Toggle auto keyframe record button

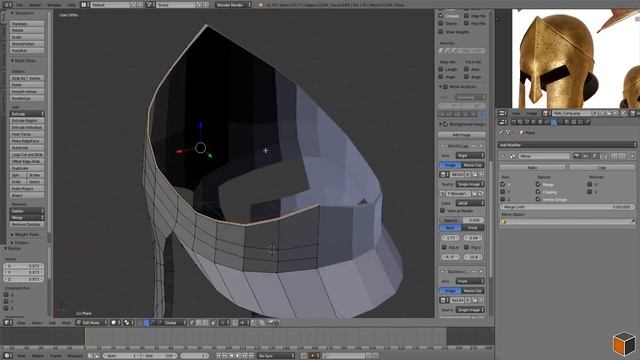(304, 356)
